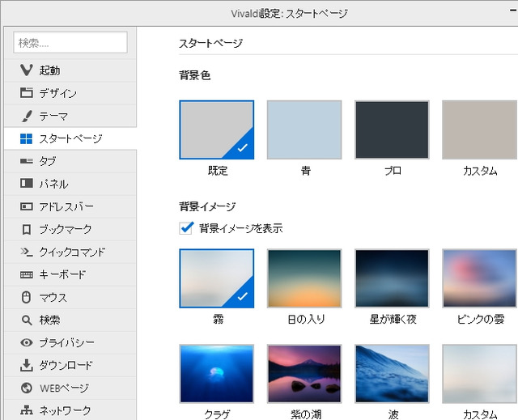Open アドレスバー settings page

coord(70,206)
